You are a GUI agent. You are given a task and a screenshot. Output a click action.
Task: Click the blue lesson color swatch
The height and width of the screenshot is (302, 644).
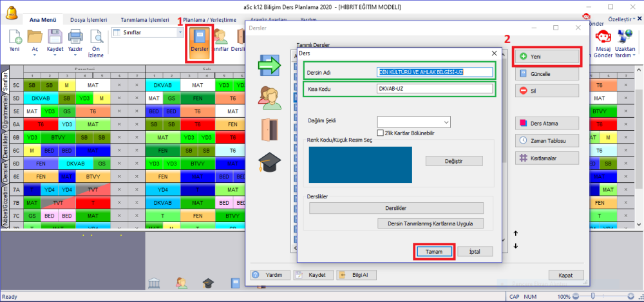tap(361, 165)
